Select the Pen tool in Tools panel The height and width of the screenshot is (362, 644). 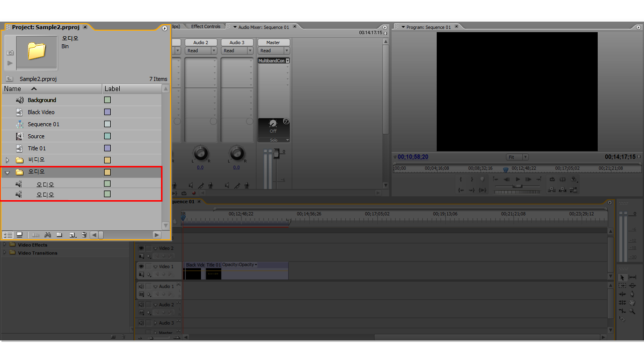[632, 294]
